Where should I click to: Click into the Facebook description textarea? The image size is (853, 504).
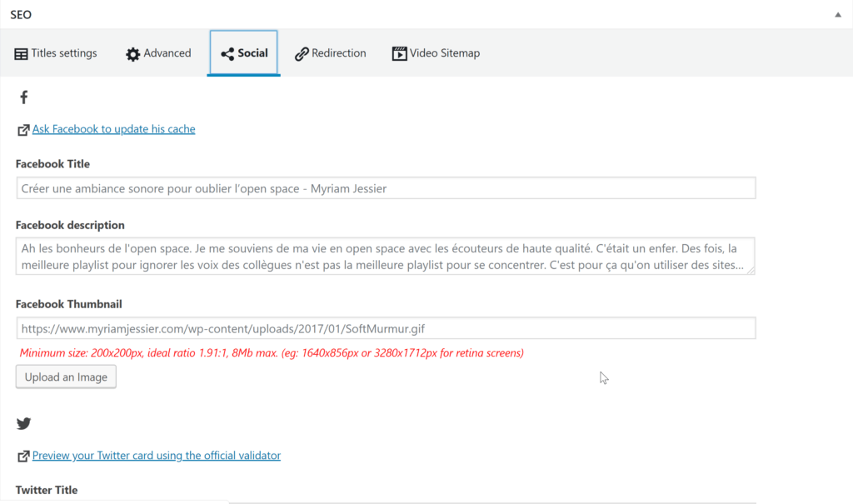click(385, 257)
